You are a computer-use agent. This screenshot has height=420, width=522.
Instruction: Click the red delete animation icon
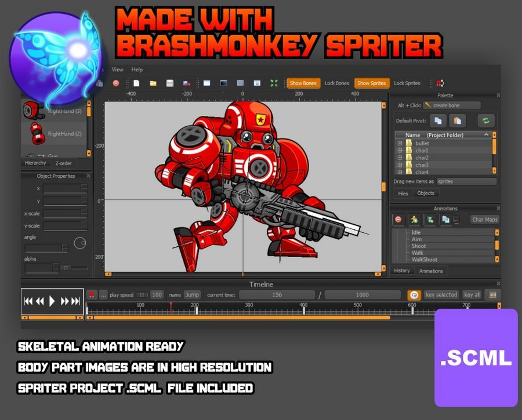(398, 220)
